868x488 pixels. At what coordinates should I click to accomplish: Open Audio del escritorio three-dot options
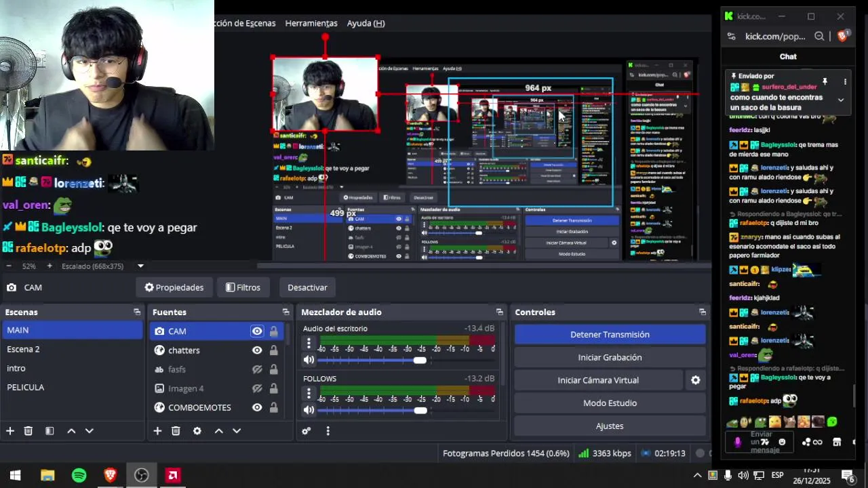(x=309, y=344)
